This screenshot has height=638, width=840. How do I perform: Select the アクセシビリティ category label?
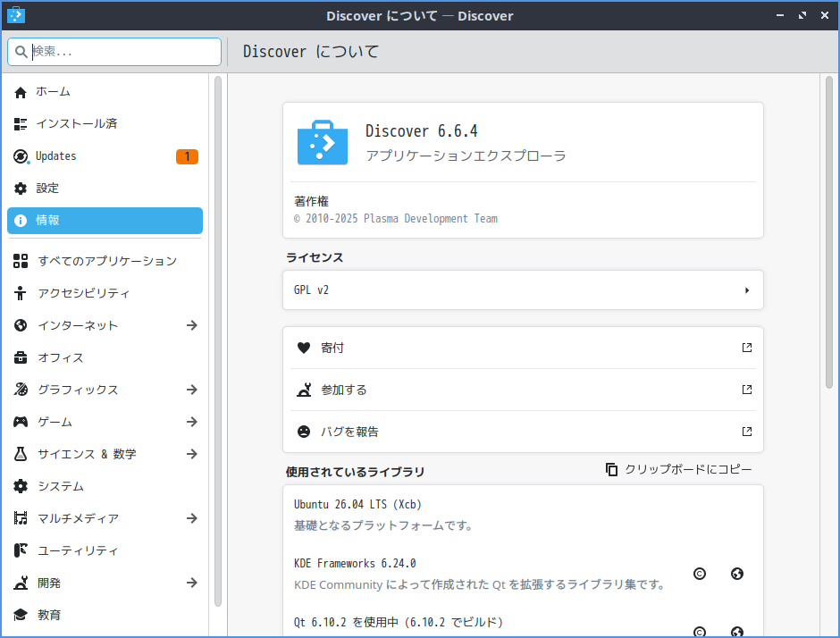(84, 293)
